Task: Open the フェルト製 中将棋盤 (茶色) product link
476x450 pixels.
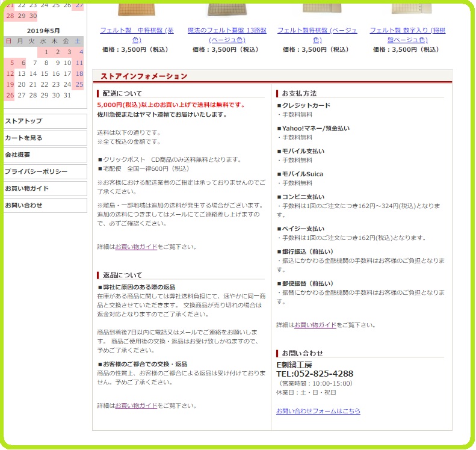Action: tap(137, 35)
